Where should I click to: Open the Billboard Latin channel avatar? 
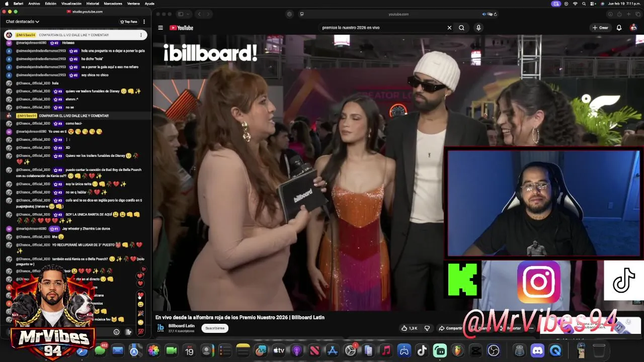pyautogui.click(x=160, y=328)
